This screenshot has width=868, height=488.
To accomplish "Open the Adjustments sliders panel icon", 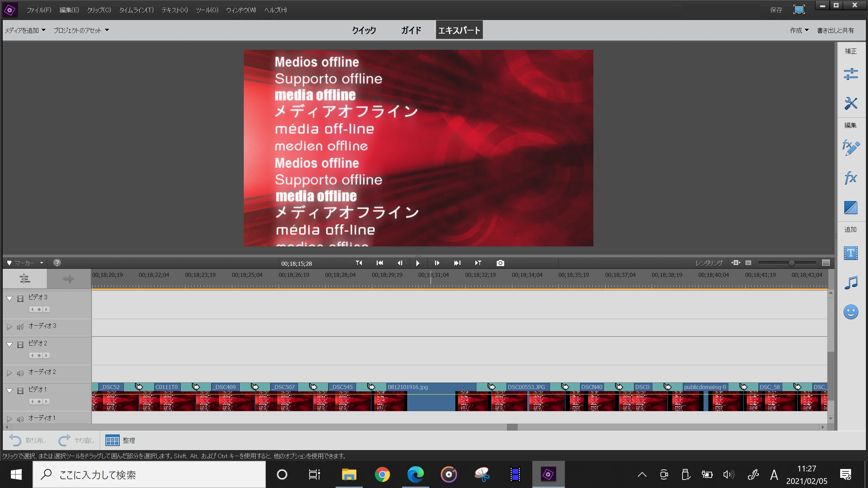I will [850, 74].
